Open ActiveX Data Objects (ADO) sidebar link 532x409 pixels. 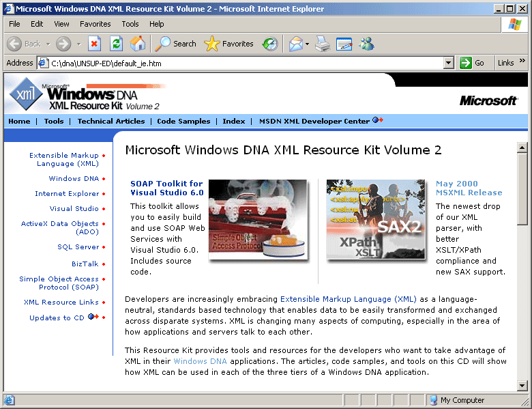point(60,227)
